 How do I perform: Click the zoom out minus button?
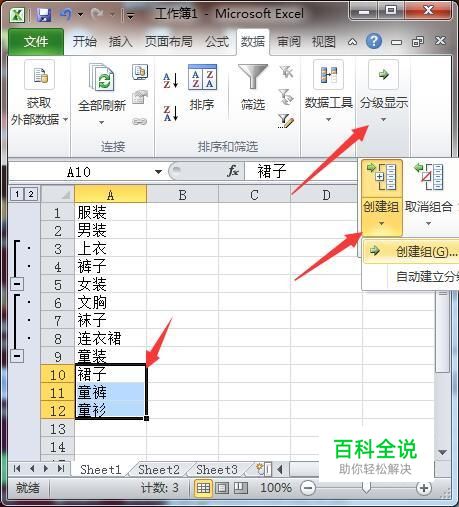(308, 488)
